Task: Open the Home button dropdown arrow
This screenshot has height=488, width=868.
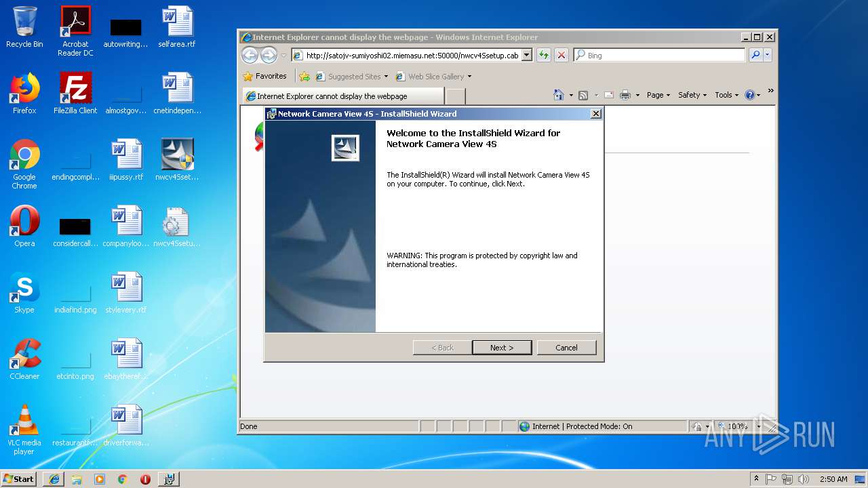Action: click(571, 96)
